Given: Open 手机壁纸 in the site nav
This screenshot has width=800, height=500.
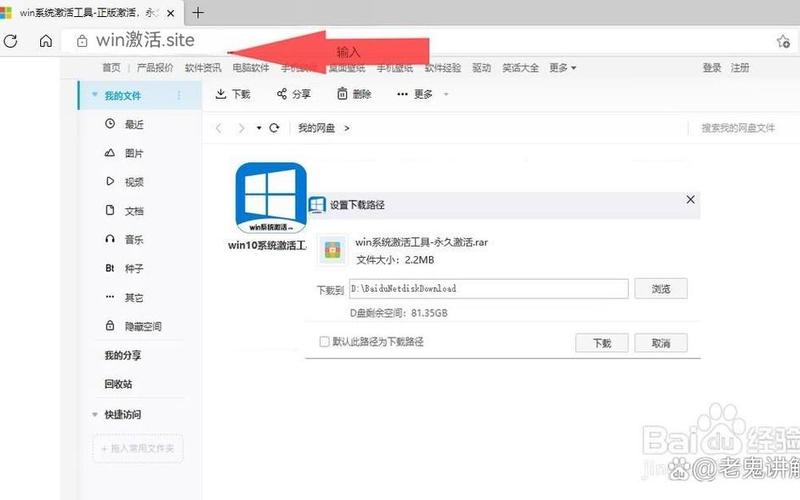Looking at the screenshot, I should [395, 67].
